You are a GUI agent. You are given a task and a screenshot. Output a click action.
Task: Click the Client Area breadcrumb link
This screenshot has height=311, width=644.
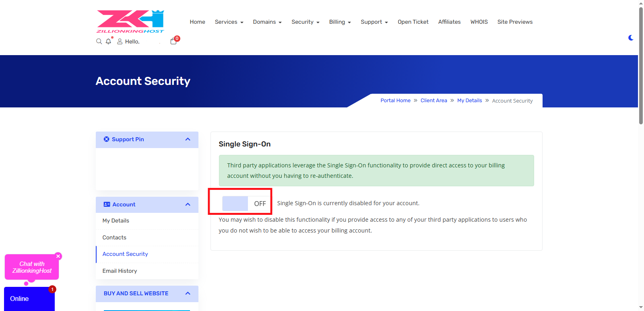(x=433, y=101)
